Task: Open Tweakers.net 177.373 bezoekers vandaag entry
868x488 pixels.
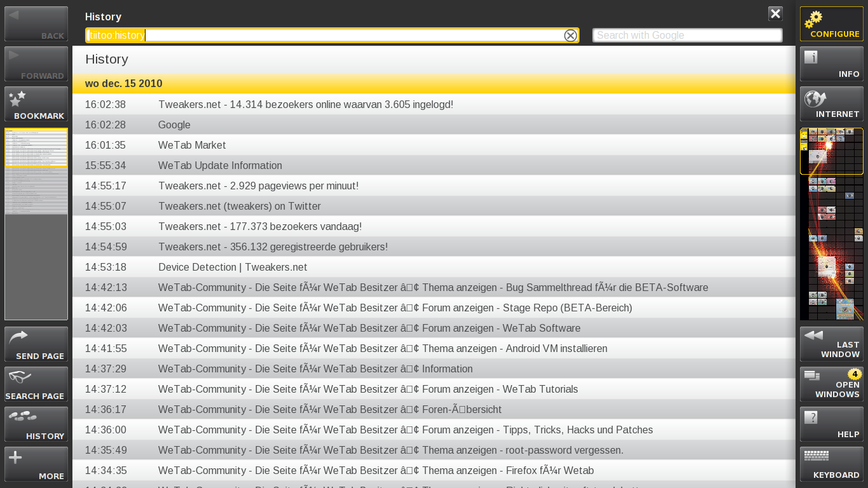Action: coord(434,227)
